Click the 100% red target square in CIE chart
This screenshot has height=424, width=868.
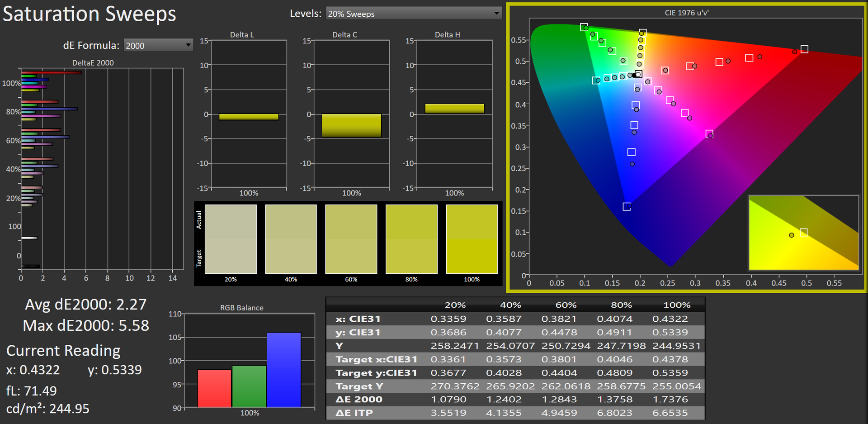pos(804,49)
